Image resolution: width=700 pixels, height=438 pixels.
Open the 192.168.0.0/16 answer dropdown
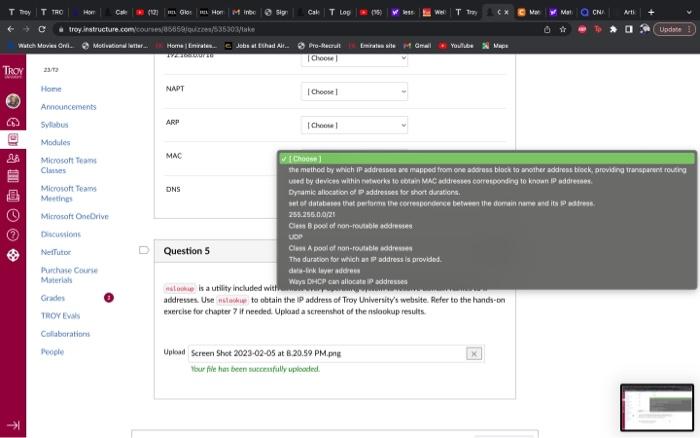tap(354, 58)
